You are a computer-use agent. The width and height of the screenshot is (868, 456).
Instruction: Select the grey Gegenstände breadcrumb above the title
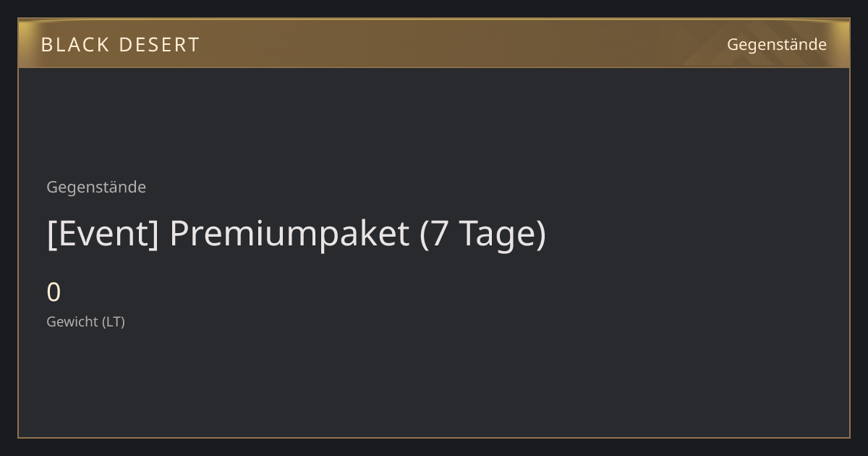(96, 187)
